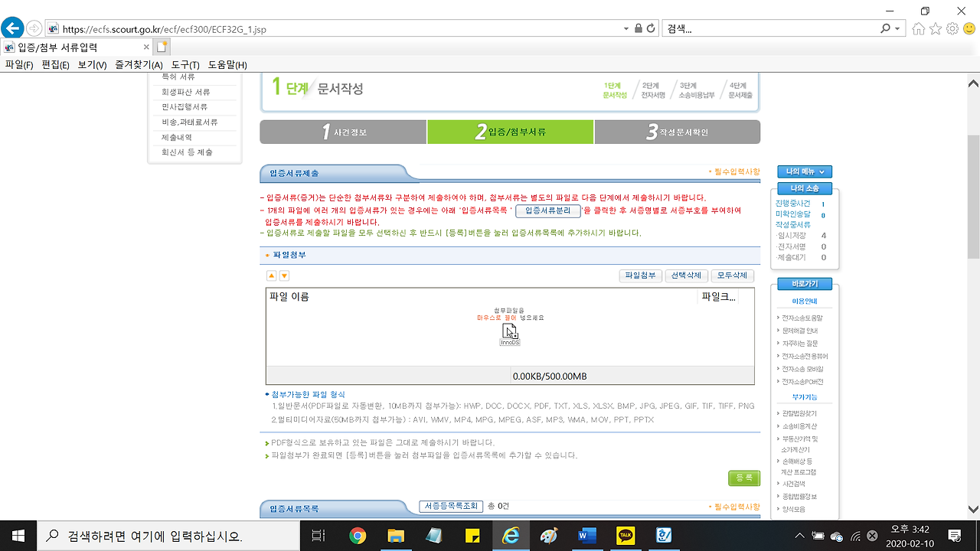Open KakaoTalk from the taskbar
Viewport: 980px width, 551px height.
click(626, 536)
